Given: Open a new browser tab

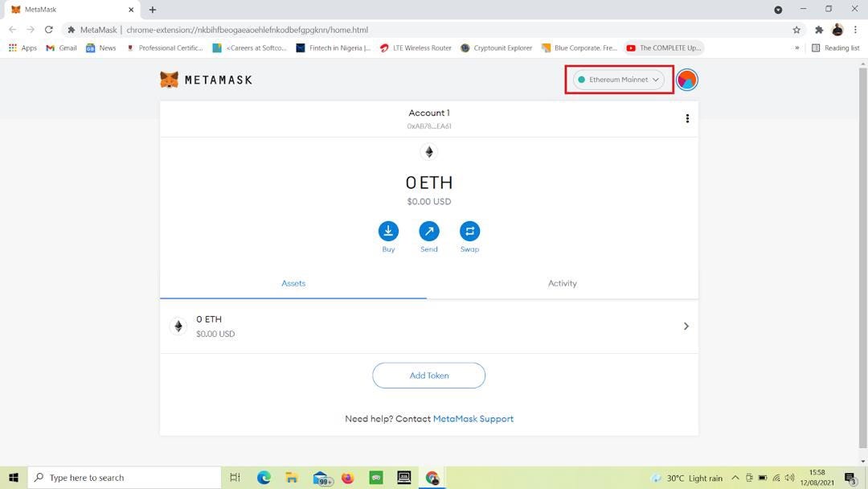Looking at the screenshot, I should pyautogui.click(x=152, y=10).
